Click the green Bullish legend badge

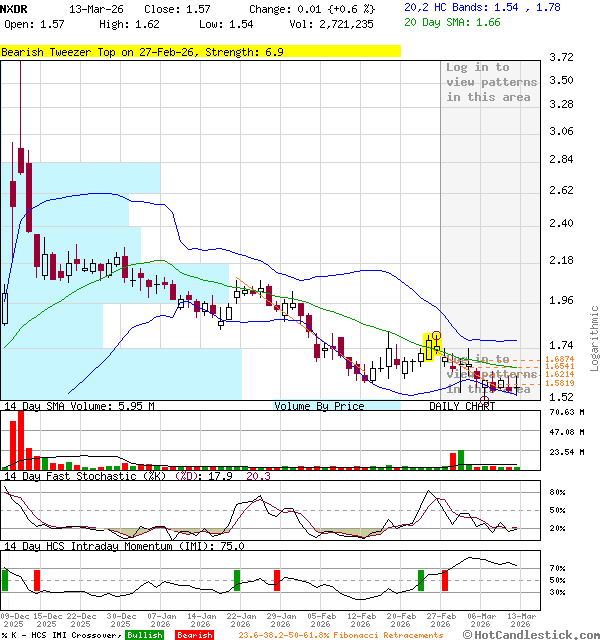tap(144, 635)
